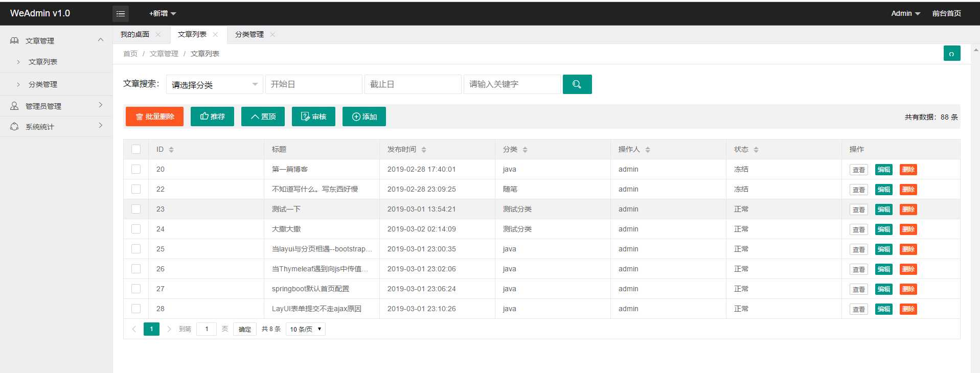Click the user icon beside 管理员管理
980x373 pixels.
point(14,106)
